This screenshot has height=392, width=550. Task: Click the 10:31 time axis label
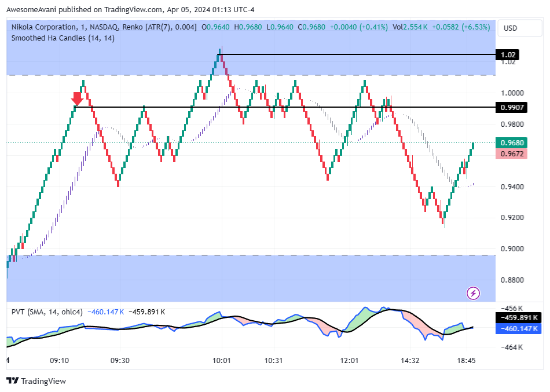(x=274, y=361)
